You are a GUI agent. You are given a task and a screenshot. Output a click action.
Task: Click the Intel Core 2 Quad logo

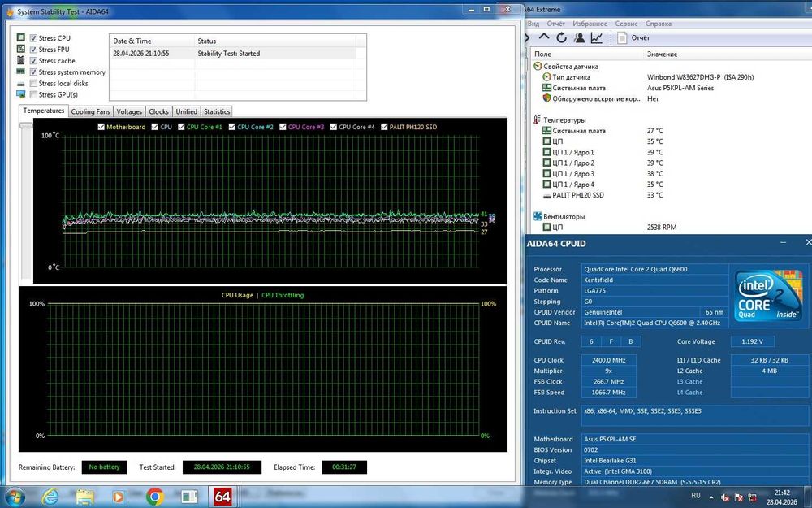point(768,296)
